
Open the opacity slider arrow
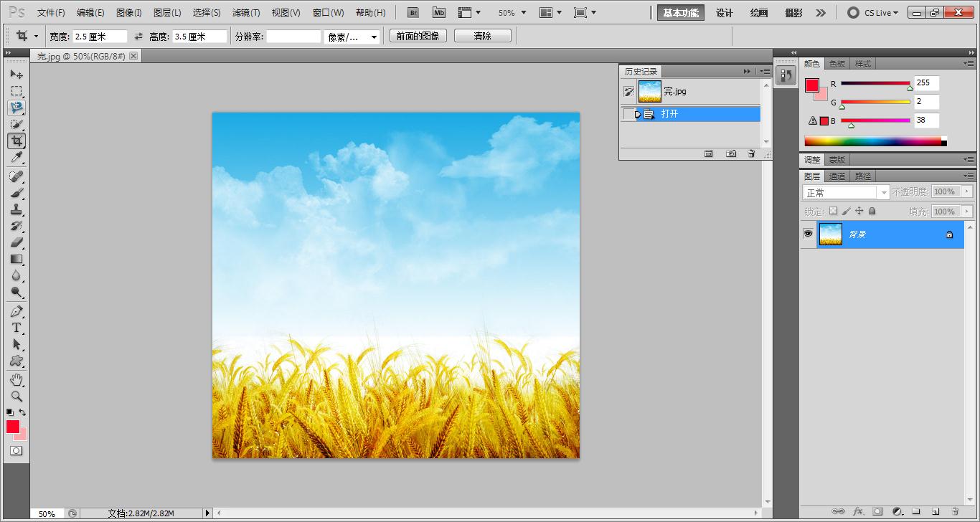click(x=967, y=191)
